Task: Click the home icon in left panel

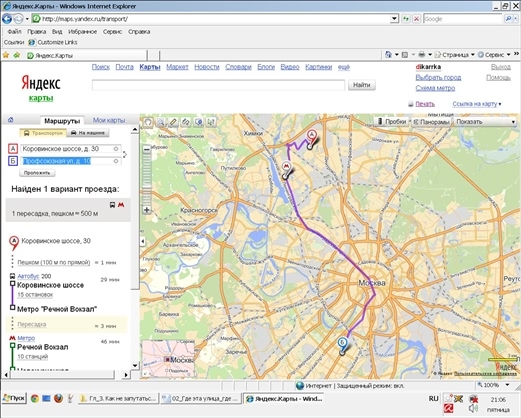Action: click(11, 120)
